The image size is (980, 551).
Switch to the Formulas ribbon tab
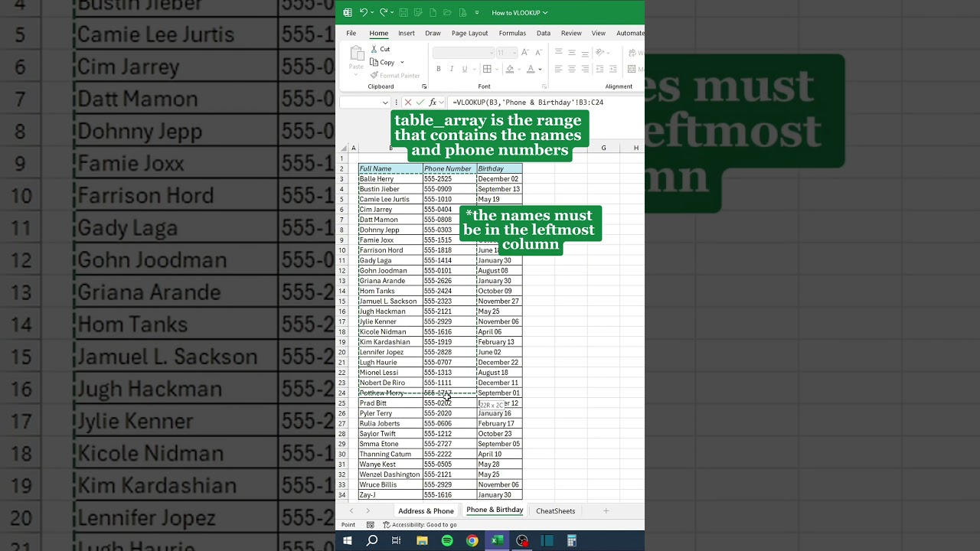click(512, 33)
